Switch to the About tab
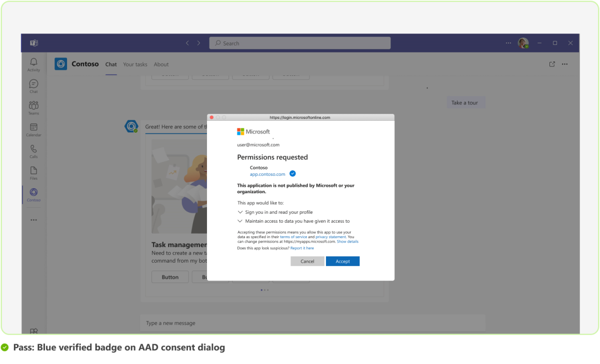This screenshot has height=364, width=600. tap(161, 64)
